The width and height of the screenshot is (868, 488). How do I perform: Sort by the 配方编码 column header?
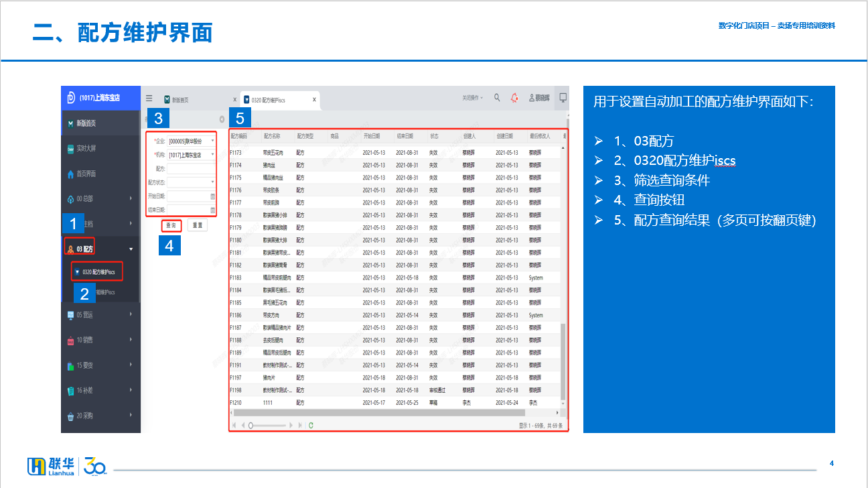(245, 136)
